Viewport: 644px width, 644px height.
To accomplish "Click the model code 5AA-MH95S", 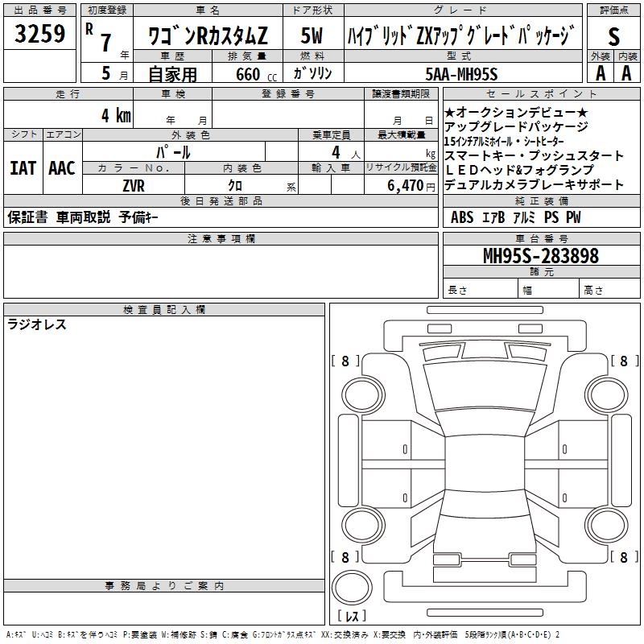I will pos(462,74).
